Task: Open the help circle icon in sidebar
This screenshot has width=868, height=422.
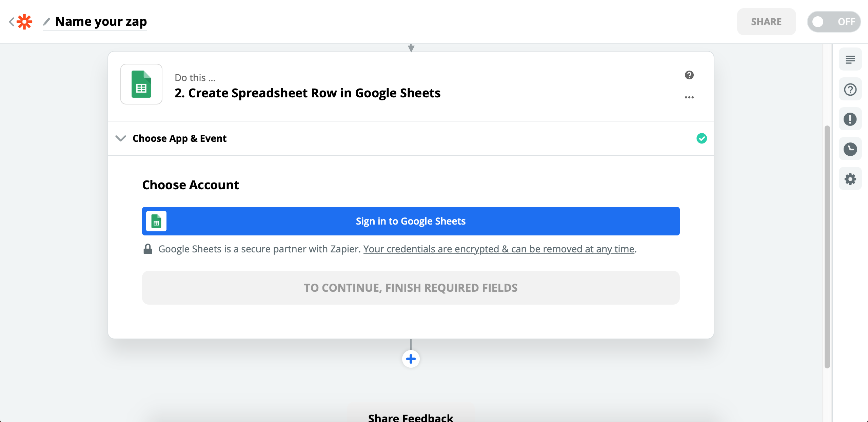Action: coord(850,90)
